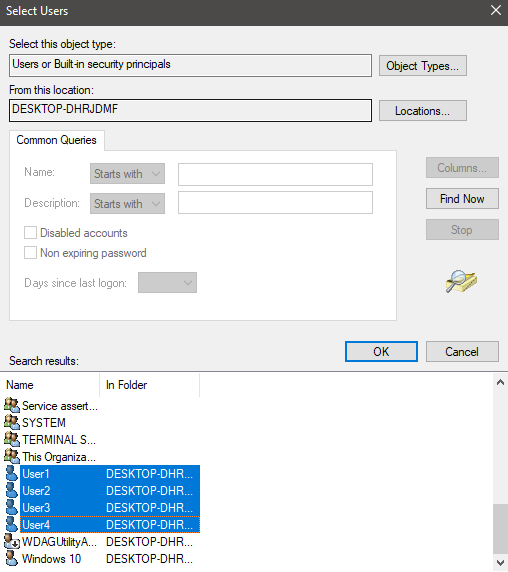Image resolution: width=508 pixels, height=572 pixels.
Task: Select the TERMINAL SERVER USER icon
Action: (x=12, y=440)
